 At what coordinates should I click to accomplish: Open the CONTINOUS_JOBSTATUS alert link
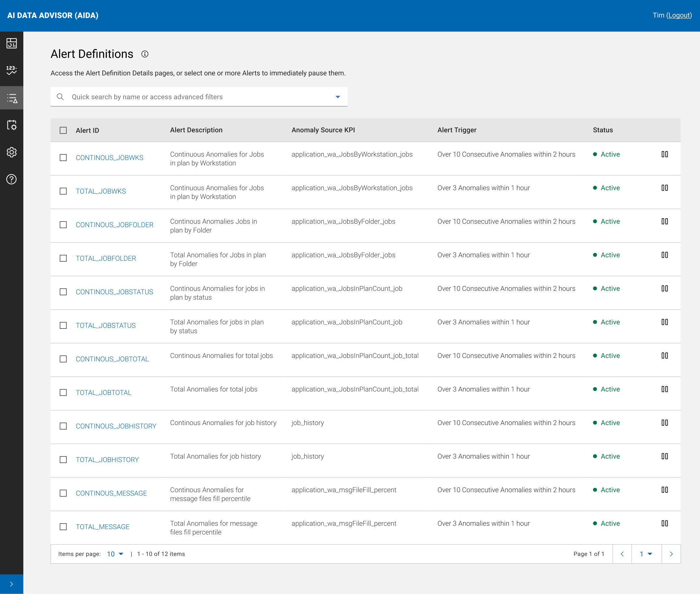pos(114,292)
